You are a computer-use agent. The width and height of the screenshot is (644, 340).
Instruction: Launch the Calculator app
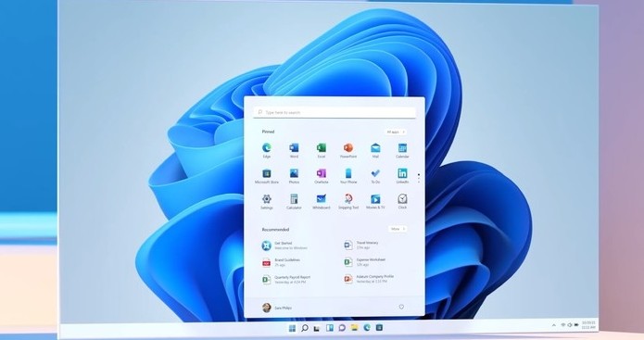[x=294, y=202]
